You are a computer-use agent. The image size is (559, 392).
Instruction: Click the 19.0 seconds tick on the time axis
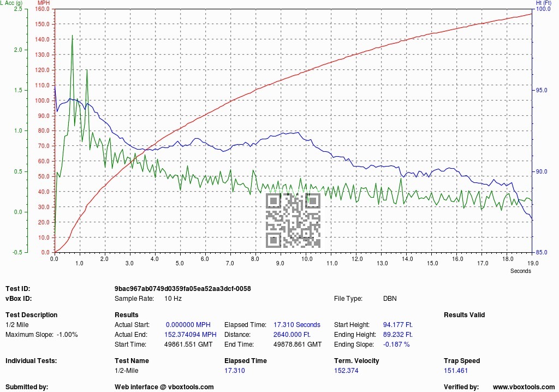533,263
